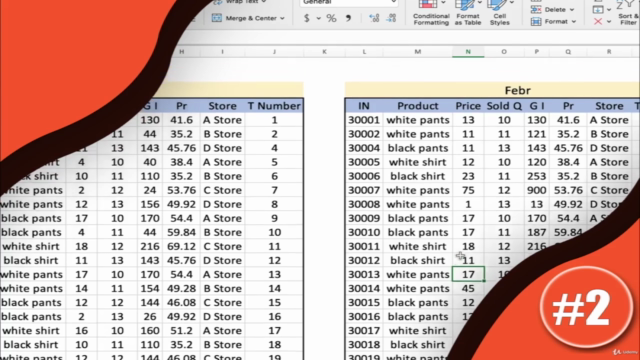640x360 pixels.
Task: Select T Number cell 1
Action: (x=274, y=120)
